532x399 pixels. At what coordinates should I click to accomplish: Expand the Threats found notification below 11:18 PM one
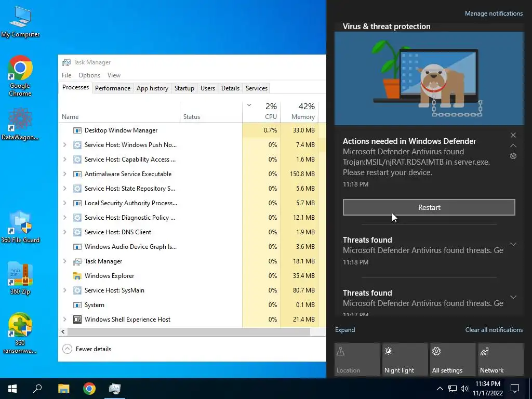click(513, 297)
